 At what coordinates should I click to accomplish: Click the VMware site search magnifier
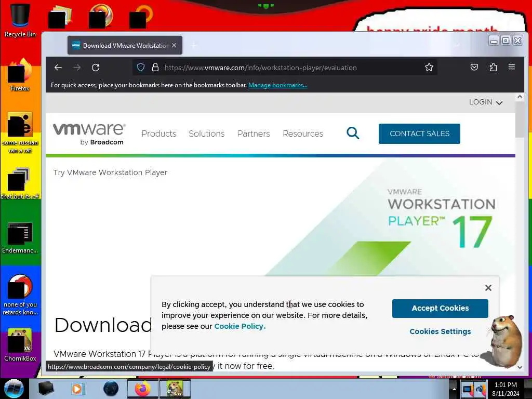click(x=353, y=133)
